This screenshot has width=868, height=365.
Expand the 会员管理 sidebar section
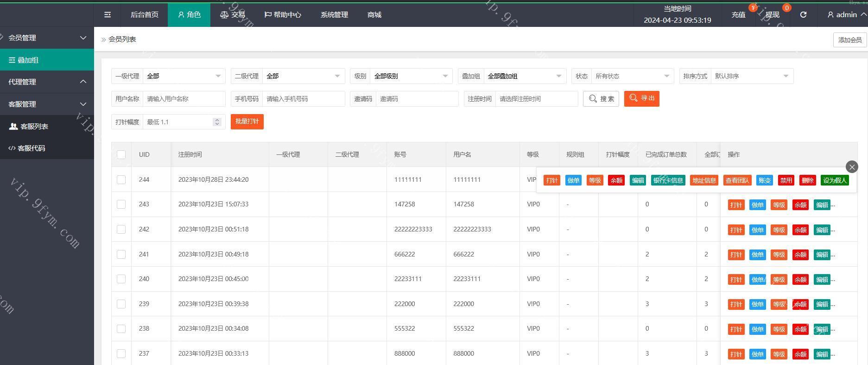click(46, 38)
